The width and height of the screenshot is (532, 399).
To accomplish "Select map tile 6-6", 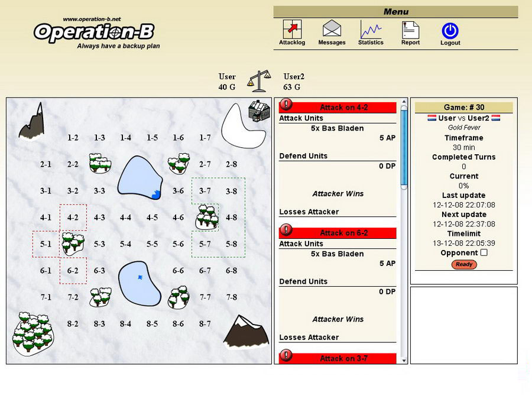I will [179, 270].
